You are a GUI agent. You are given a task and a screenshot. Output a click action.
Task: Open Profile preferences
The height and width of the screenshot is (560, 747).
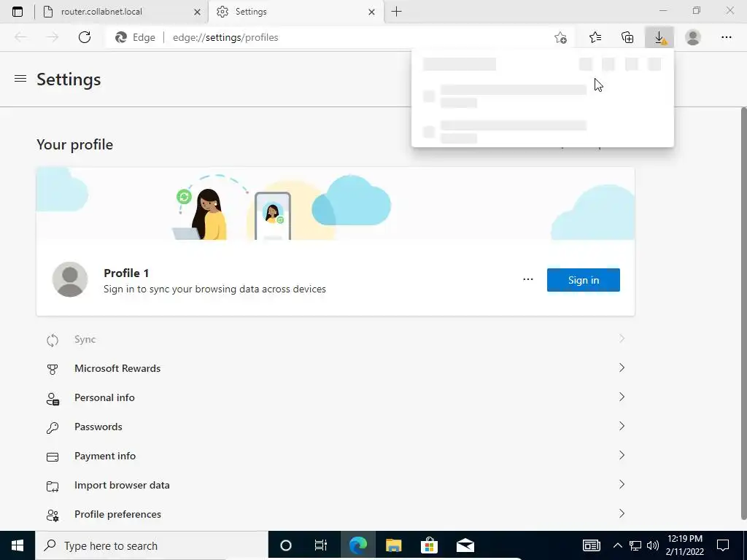coord(336,514)
